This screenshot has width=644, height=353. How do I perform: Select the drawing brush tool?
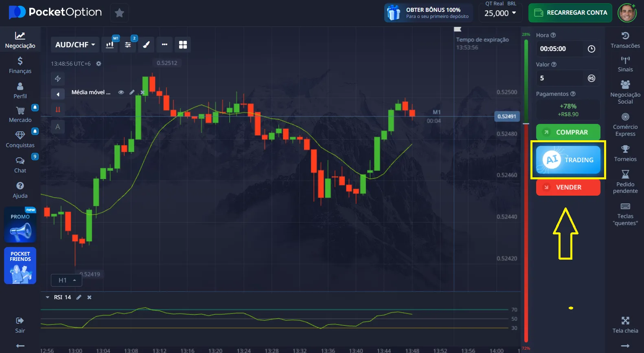click(x=146, y=45)
